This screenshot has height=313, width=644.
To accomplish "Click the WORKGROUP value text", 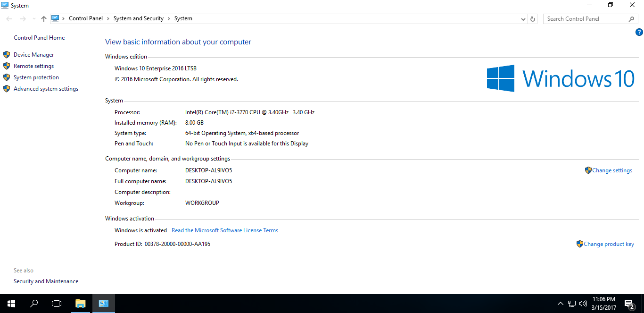I will (202, 203).
